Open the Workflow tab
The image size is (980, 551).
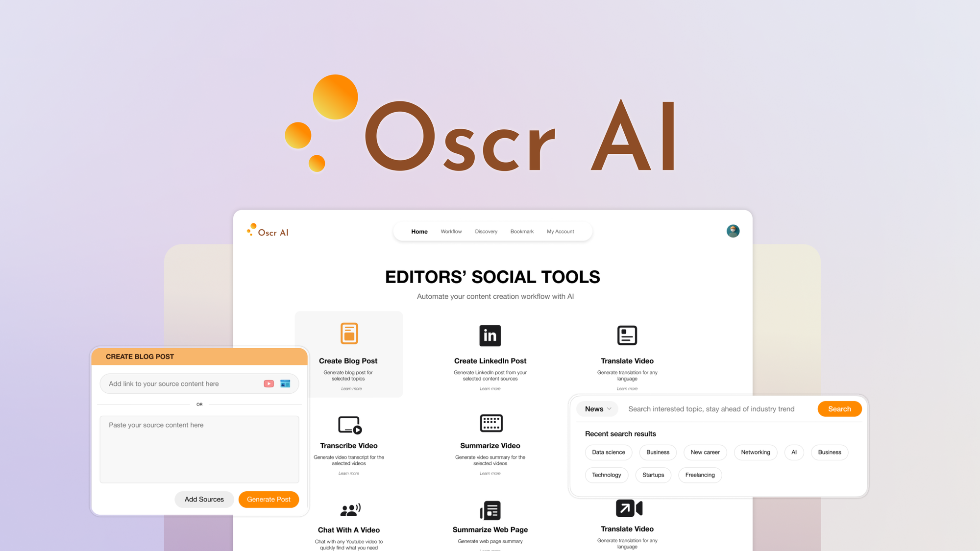click(451, 231)
